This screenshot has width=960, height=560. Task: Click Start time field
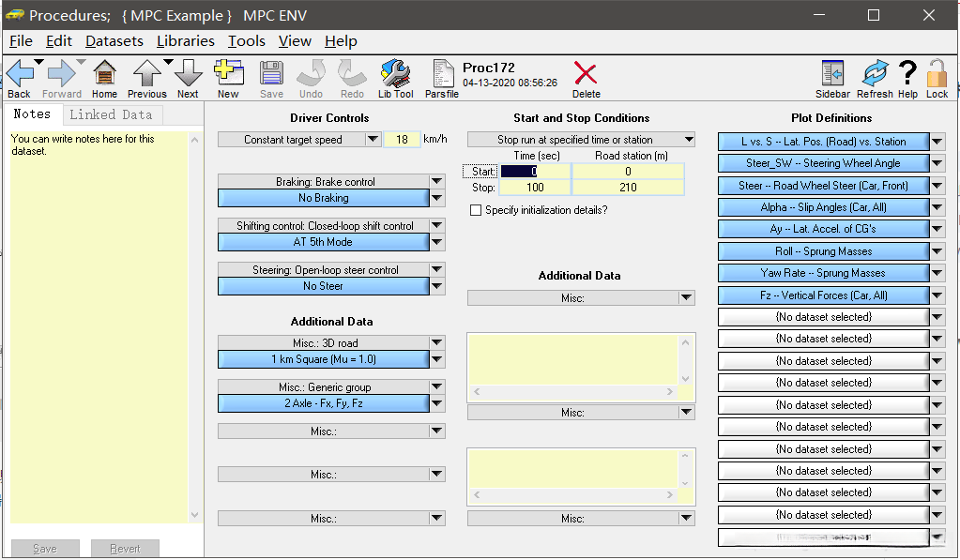pos(535,172)
